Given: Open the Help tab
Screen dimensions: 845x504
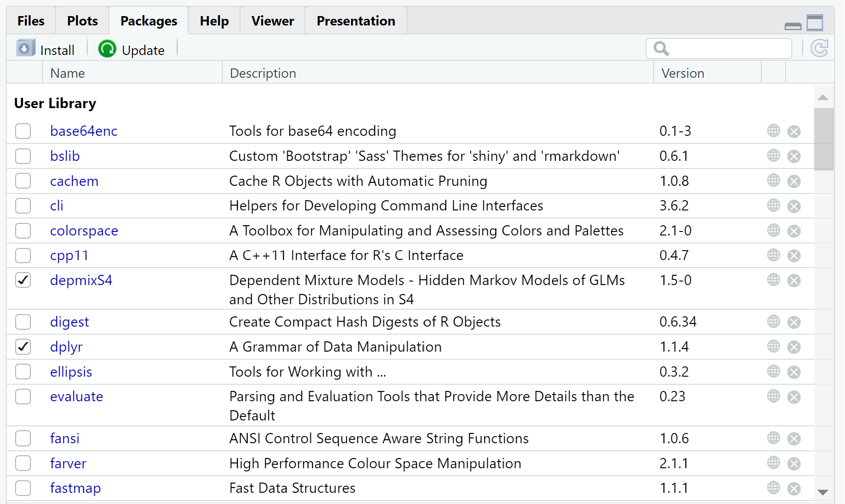Looking at the screenshot, I should [214, 21].
